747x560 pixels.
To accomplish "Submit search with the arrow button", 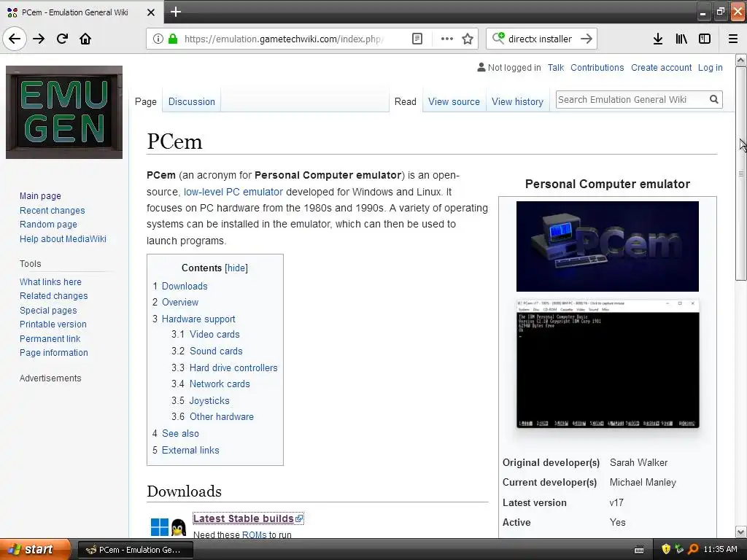I will point(587,39).
